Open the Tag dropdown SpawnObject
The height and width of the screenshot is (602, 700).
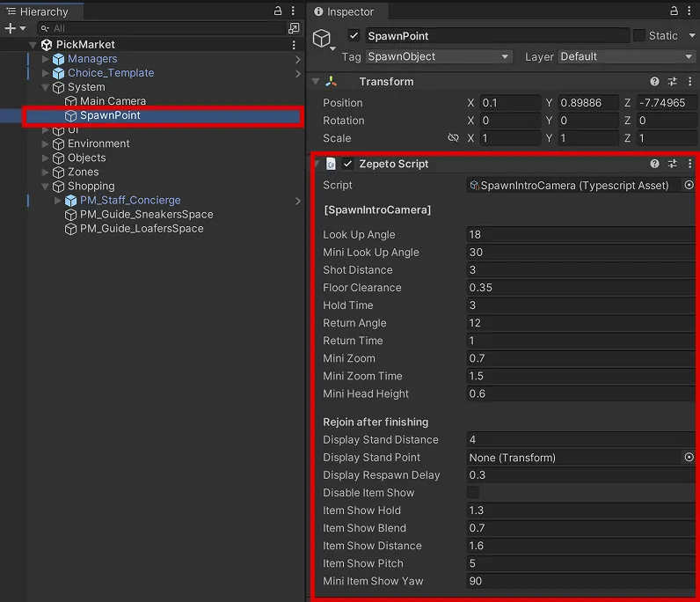pos(439,56)
